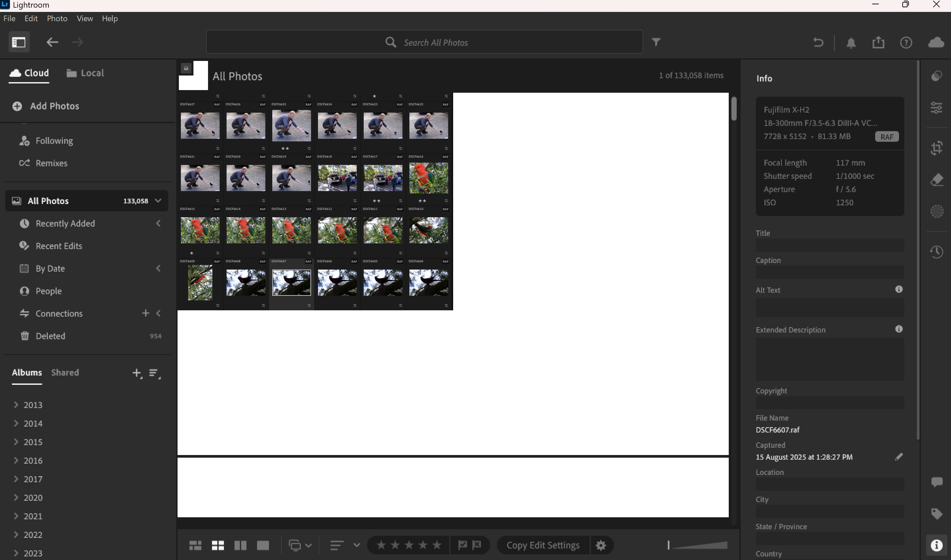Select the DSCF6616 parrot thumbnail
The height and width of the screenshot is (560, 951).
(428, 178)
